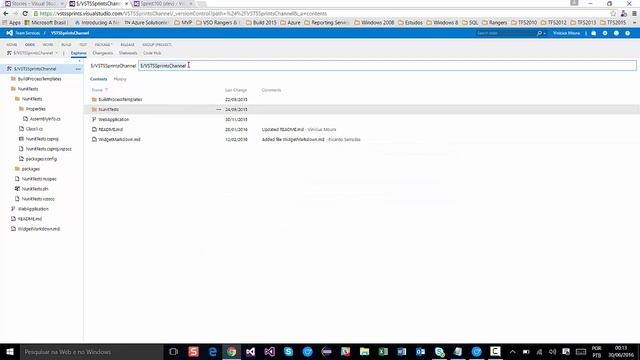The width and height of the screenshot is (640, 360).
Task: Click the volume speaker icon in system tray
Action: (553, 352)
